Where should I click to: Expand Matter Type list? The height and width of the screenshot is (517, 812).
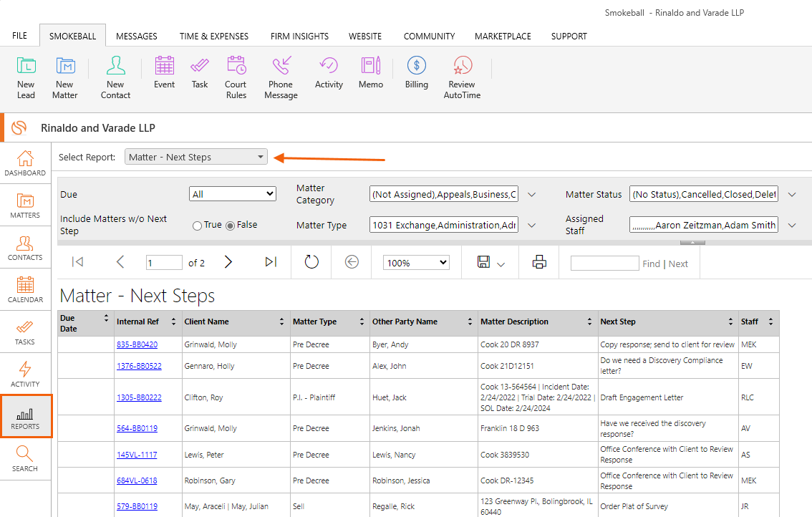click(x=532, y=226)
